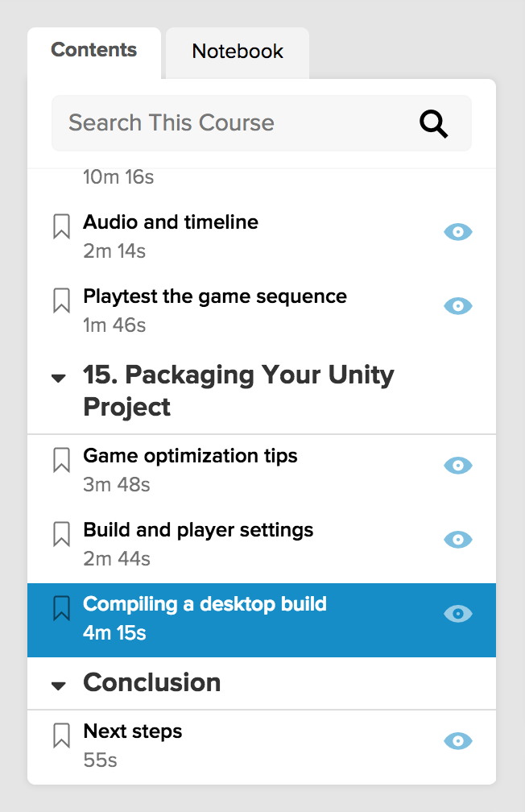Image resolution: width=525 pixels, height=812 pixels.
Task: Collapse the Conclusion section arrow
Action: (59, 686)
